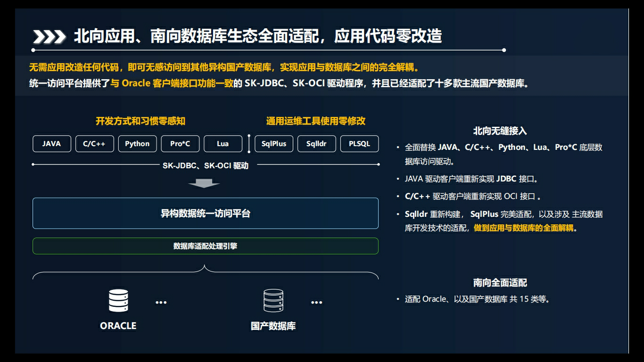Select the SqlPlus tool box

pyautogui.click(x=274, y=144)
